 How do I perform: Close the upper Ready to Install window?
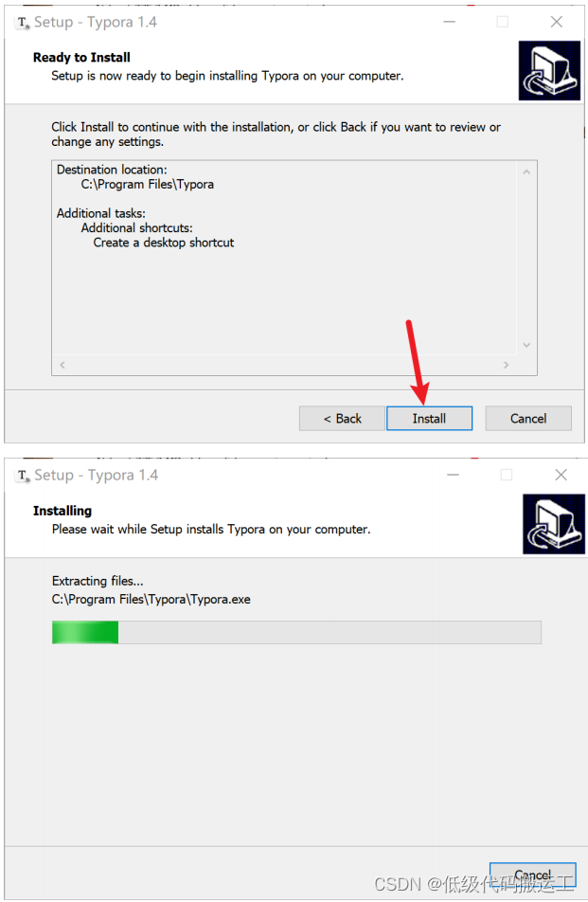coord(557,22)
